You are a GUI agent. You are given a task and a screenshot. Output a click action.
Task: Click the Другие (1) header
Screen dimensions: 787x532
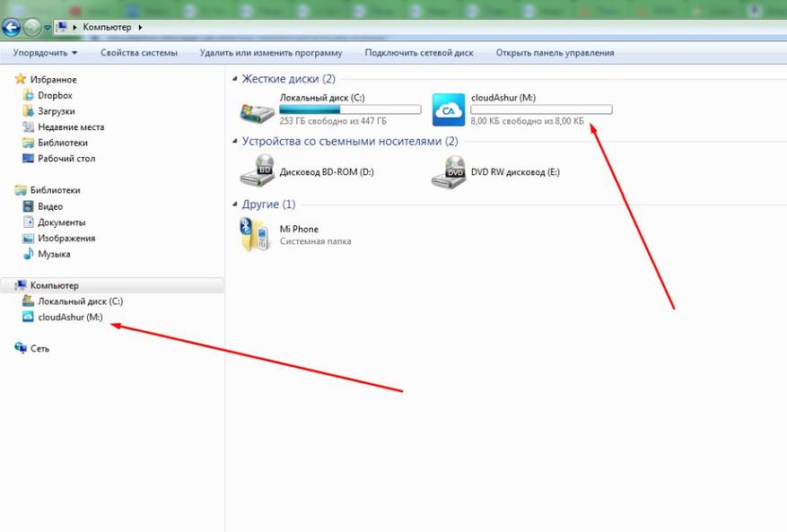pos(268,204)
